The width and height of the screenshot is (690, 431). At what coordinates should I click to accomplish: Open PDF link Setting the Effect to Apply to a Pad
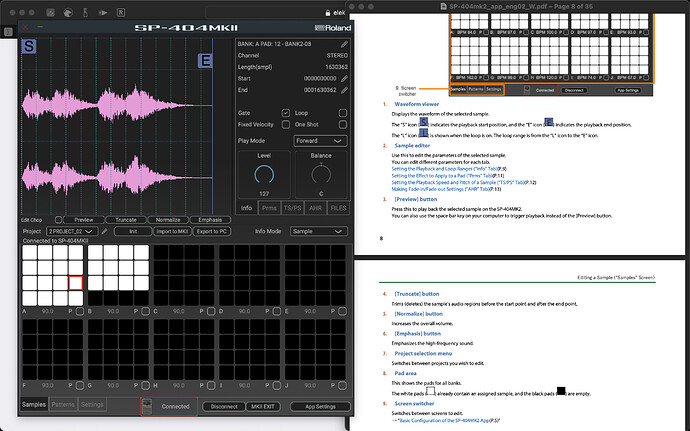click(x=442, y=176)
